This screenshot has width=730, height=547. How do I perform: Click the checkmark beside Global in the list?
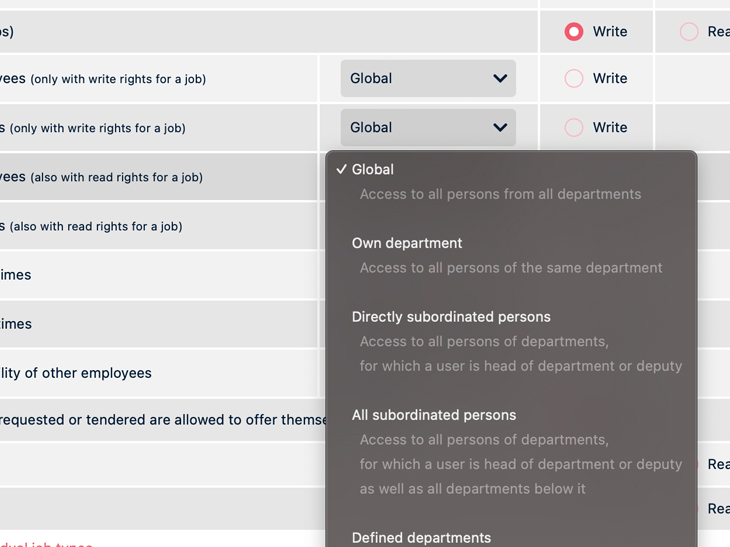(341, 170)
